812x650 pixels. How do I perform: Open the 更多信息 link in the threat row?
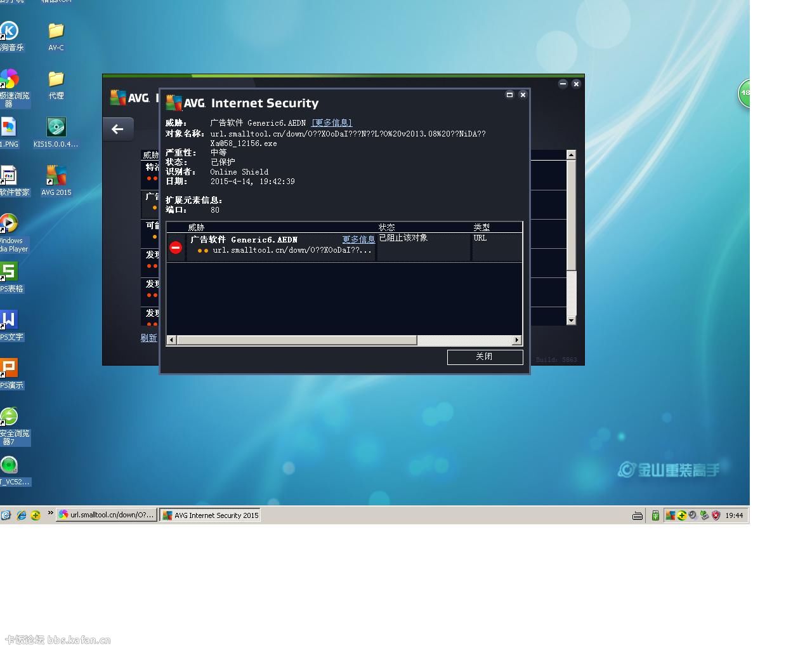pos(358,240)
